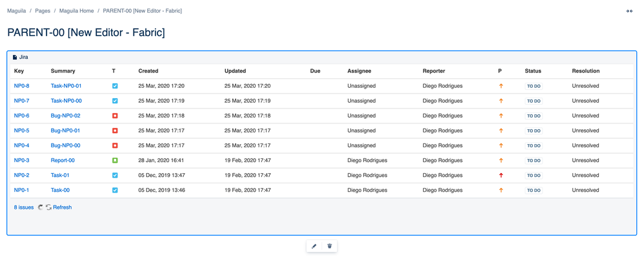Click the green story icon in the NP0-3 row
The image size is (644, 270).
115,160
